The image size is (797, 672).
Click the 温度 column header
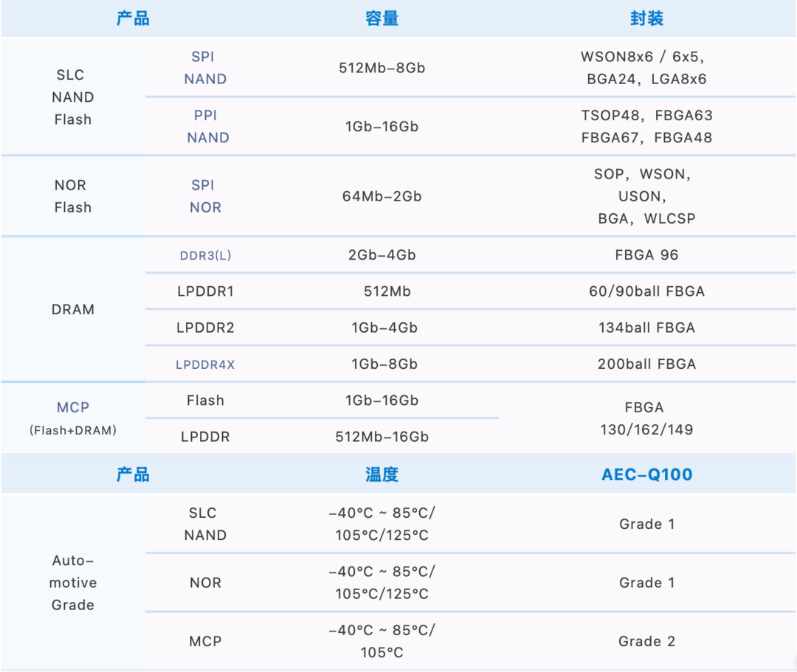point(382,474)
